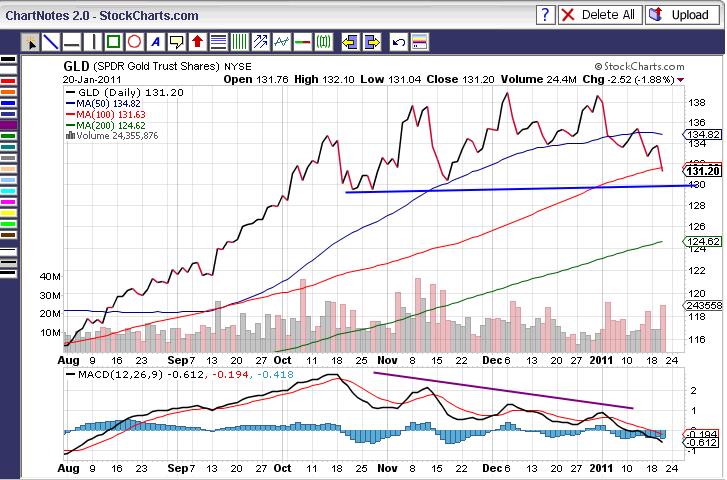Click the GLD ticker title
The width and height of the screenshot is (727, 480).
click(76, 66)
